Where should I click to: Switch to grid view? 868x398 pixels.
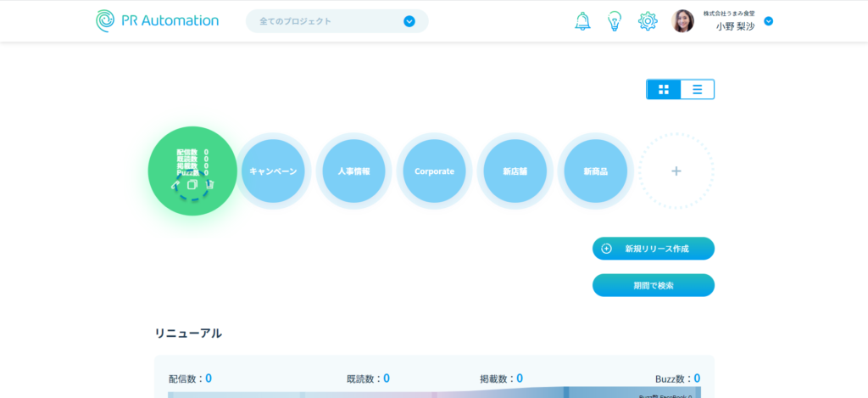[x=664, y=89]
